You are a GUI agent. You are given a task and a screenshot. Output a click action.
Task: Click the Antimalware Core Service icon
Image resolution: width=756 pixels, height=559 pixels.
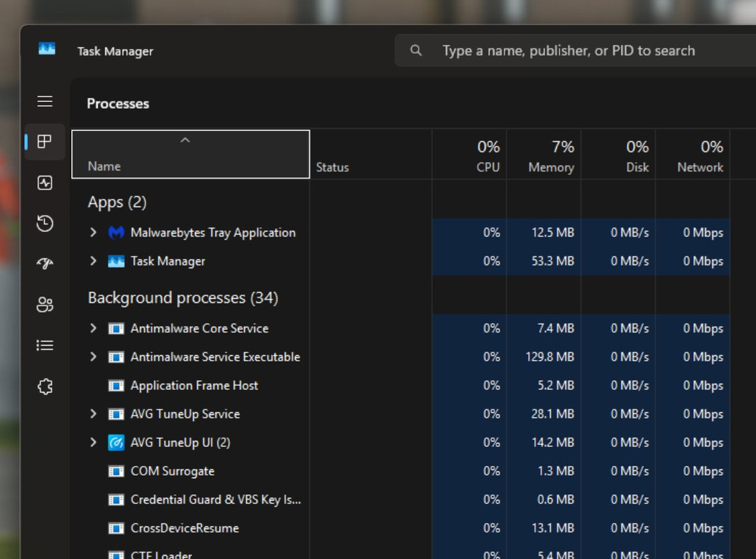coord(116,328)
